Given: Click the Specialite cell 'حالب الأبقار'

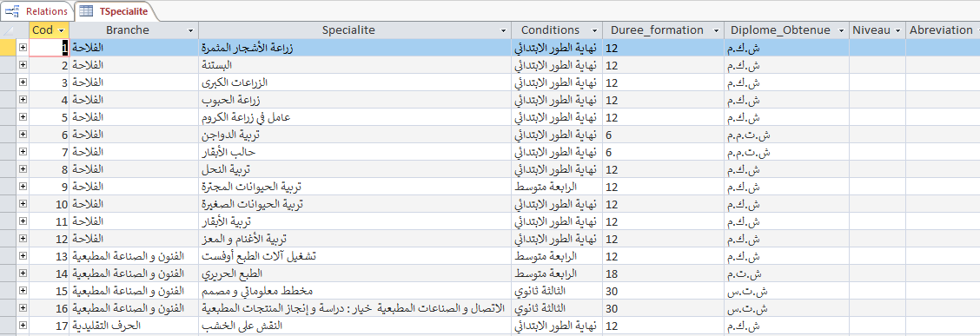Looking at the screenshot, I should pos(355,152).
